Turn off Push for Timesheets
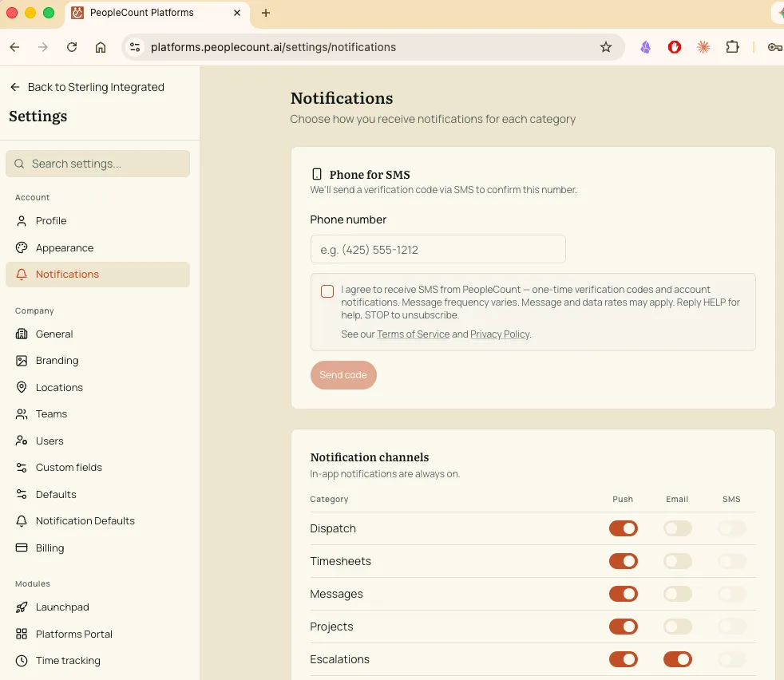 (x=623, y=561)
